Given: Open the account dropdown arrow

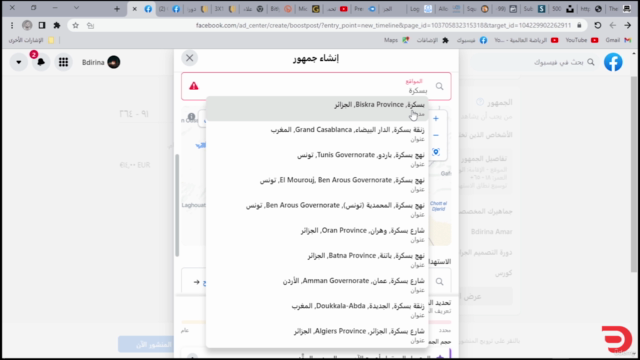Looking at the screenshot, I should [x=19, y=62].
